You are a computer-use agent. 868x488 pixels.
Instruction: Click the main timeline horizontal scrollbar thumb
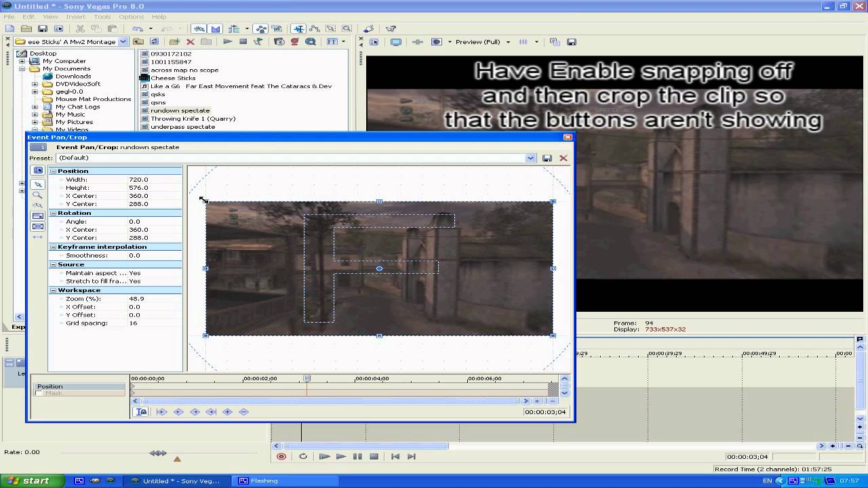pyautogui.click(x=366, y=445)
